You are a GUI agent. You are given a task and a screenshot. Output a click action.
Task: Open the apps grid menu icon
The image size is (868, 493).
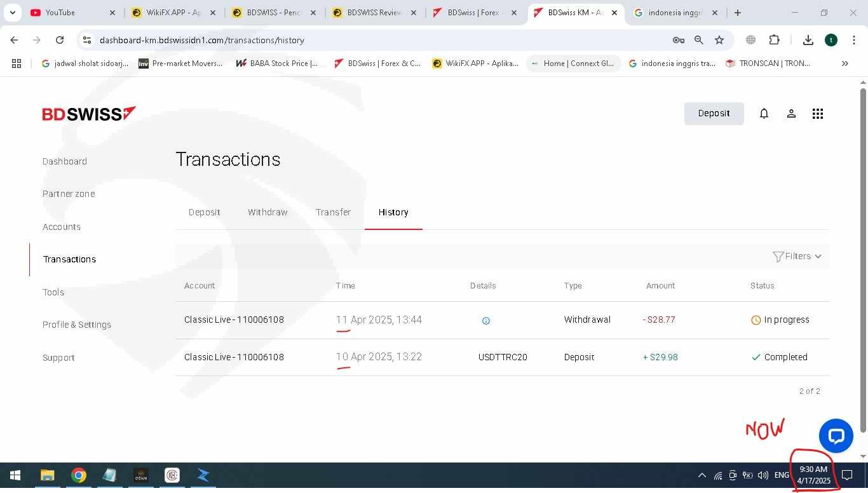pyautogui.click(x=818, y=114)
